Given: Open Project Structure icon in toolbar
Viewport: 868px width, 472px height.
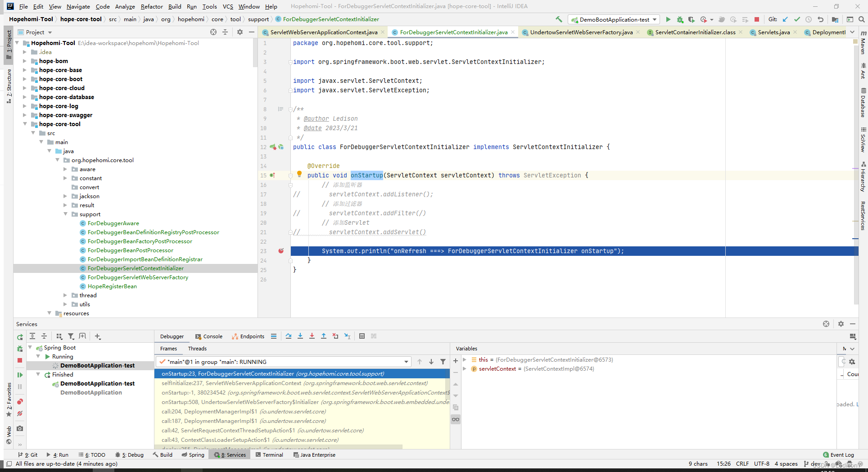Looking at the screenshot, I should pos(835,19).
